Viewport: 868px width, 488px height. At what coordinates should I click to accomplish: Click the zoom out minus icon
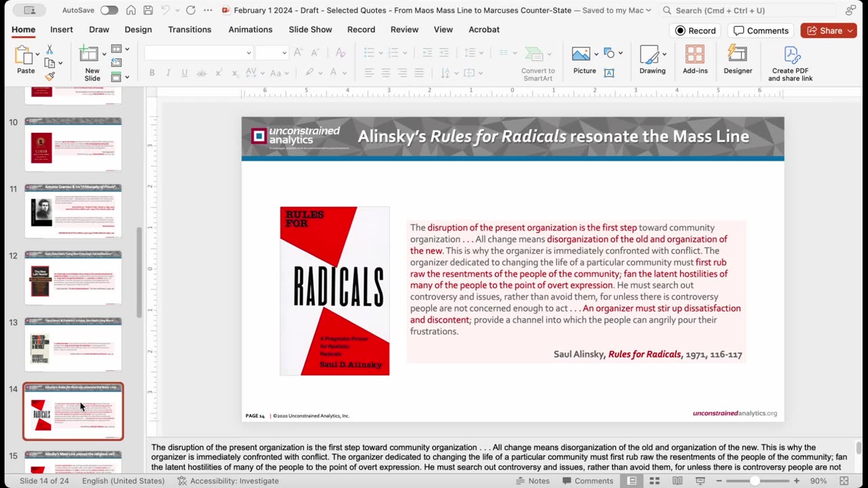tap(717, 481)
